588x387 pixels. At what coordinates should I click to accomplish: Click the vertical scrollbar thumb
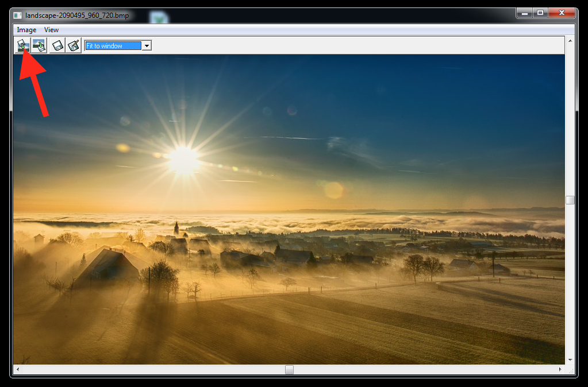pos(570,200)
